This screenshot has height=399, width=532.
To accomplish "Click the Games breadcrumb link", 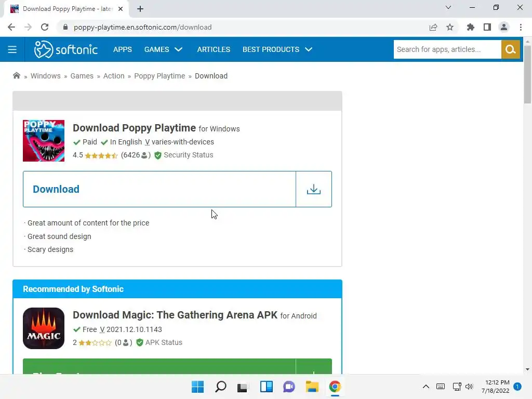I will (82, 76).
